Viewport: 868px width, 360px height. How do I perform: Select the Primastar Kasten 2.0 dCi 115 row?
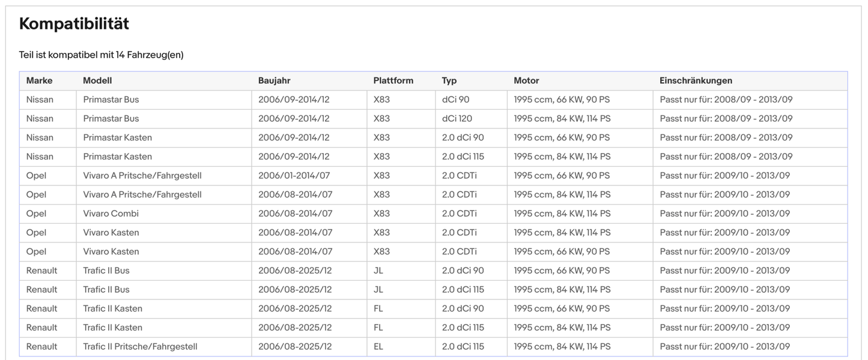[x=240, y=156]
